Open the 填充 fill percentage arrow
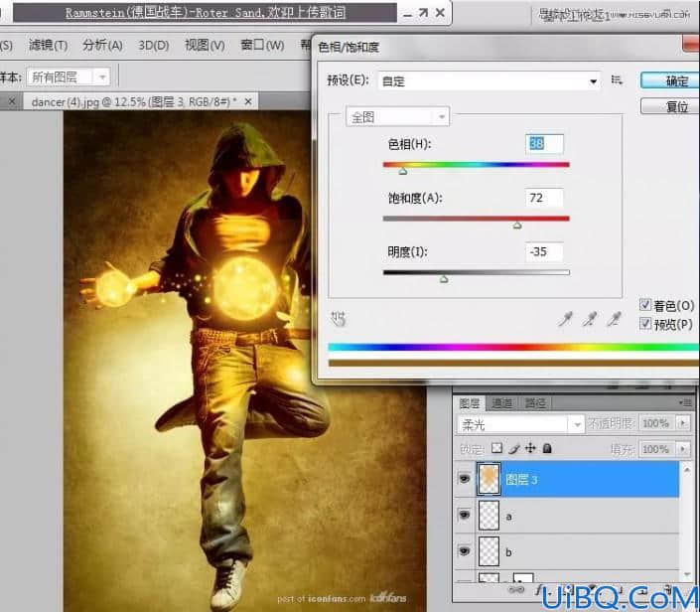The height and width of the screenshot is (612, 700). [x=682, y=448]
